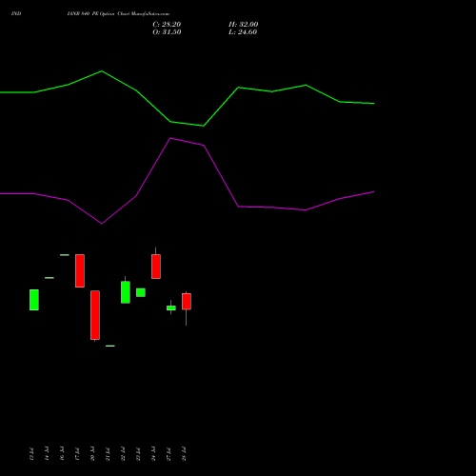Click the green indicator line's highest peak
Screen dimensions: 476x476
[x=102, y=71]
